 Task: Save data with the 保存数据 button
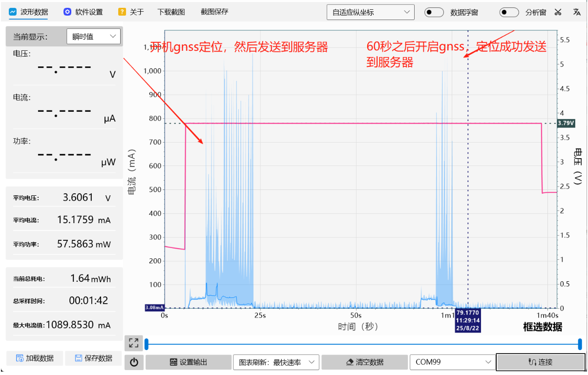pyautogui.click(x=93, y=358)
